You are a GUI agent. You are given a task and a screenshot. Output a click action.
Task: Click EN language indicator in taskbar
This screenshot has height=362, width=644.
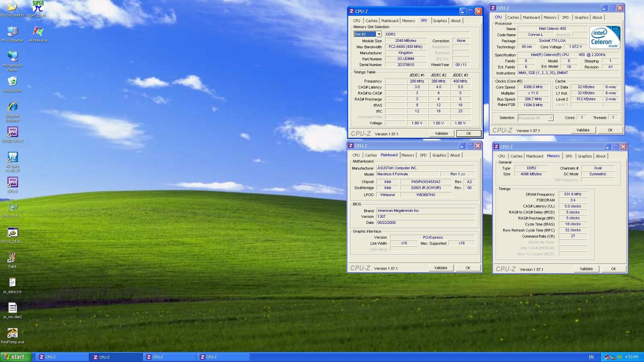click(x=591, y=357)
